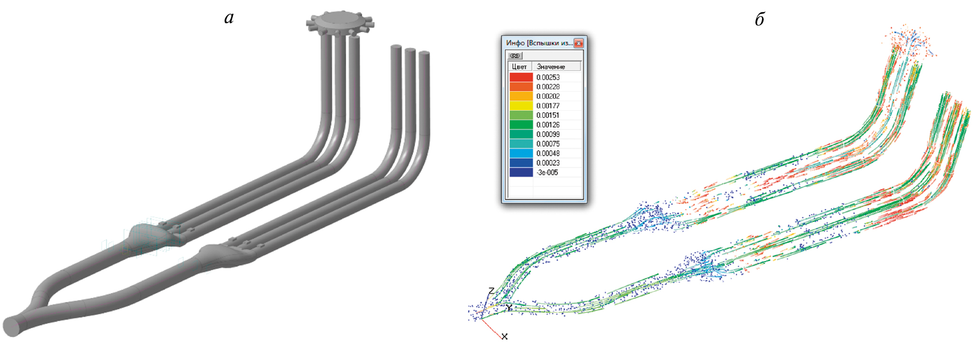Select the value 0.00126
Viewport: 980px width, 357px height.
[x=548, y=125]
